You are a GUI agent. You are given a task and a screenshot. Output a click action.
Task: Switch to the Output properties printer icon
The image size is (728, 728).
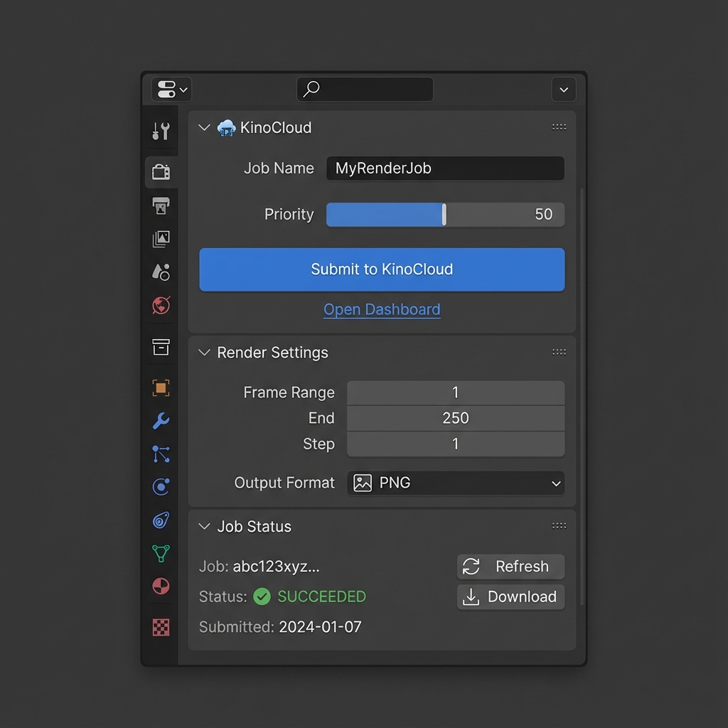(161, 205)
